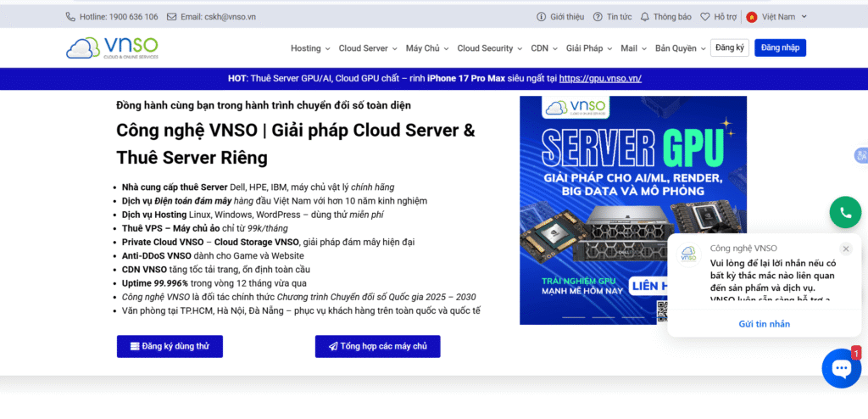Click the Giới thiệu info icon
This screenshot has height=419, width=868.
point(542,17)
